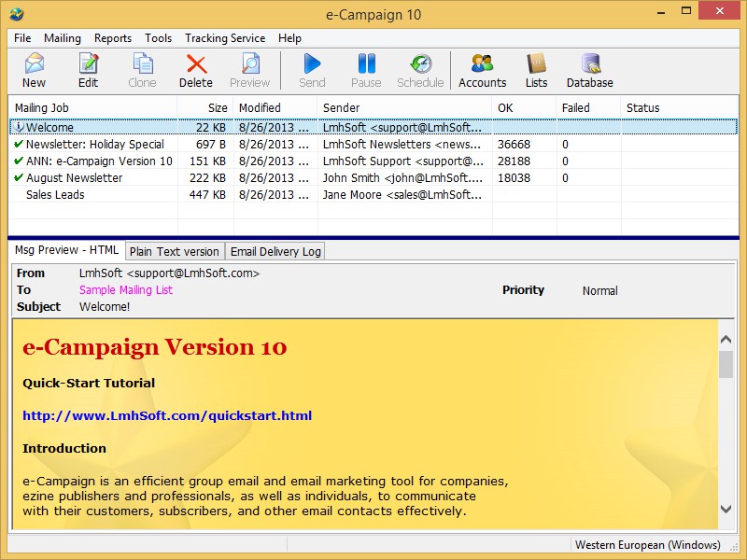Click the status icon beside Welcome job
Image resolution: width=747 pixels, height=560 pixels.
[19, 127]
